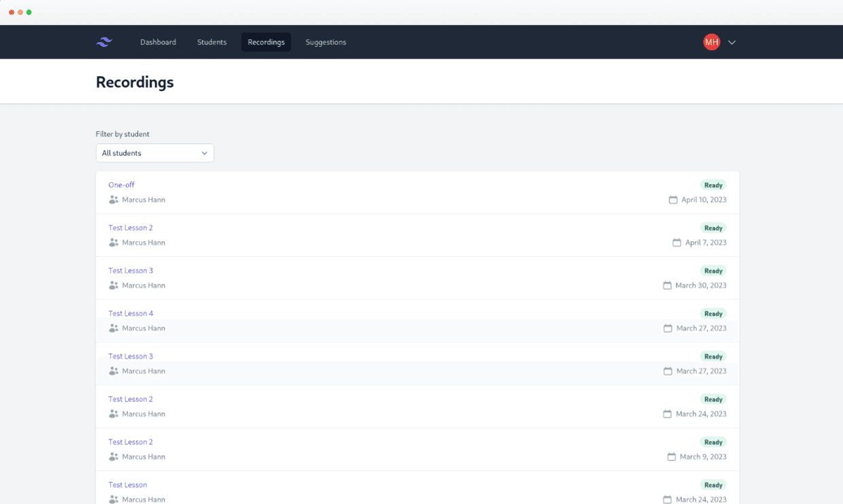
Task: Click the people icon under Test Lesson 4
Action: [114, 328]
